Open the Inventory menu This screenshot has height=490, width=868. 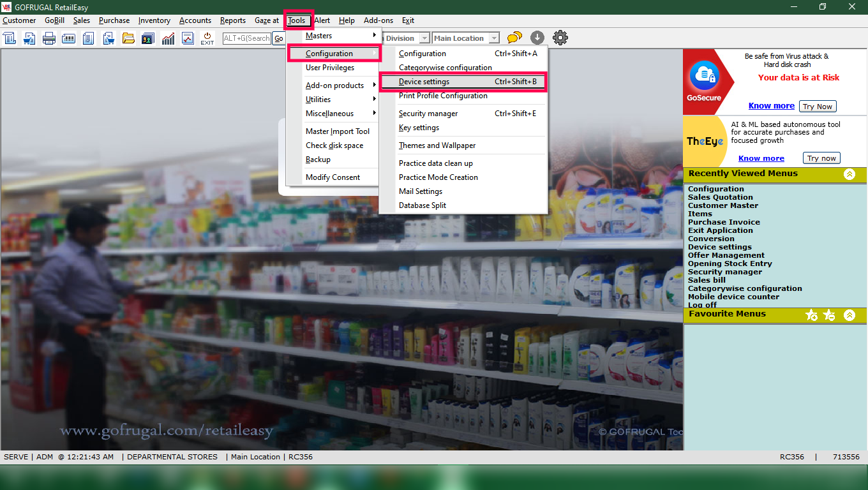pyautogui.click(x=154, y=20)
